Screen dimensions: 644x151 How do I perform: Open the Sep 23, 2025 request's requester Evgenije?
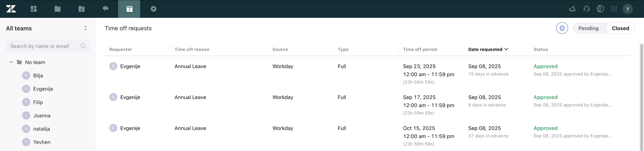(x=130, y=66)
